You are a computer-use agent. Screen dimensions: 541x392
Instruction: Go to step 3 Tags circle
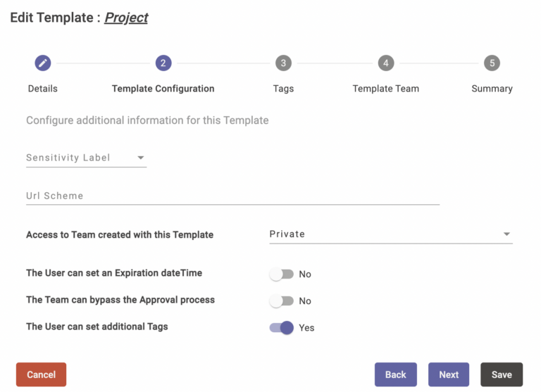(x=283, y=63)
